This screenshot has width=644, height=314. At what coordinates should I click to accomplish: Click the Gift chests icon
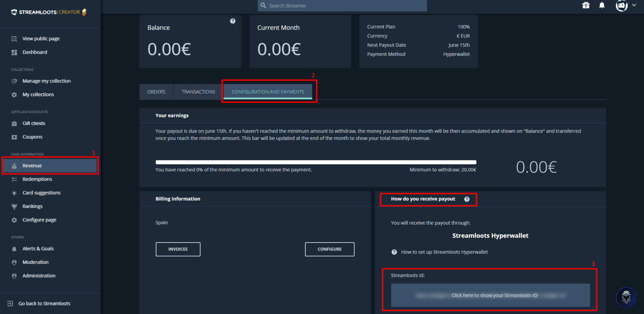(x=14, y=123)
